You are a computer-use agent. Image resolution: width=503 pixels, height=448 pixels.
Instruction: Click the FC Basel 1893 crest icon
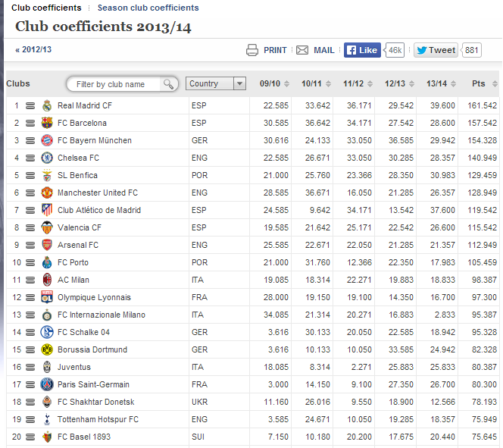tap(47, 437)
